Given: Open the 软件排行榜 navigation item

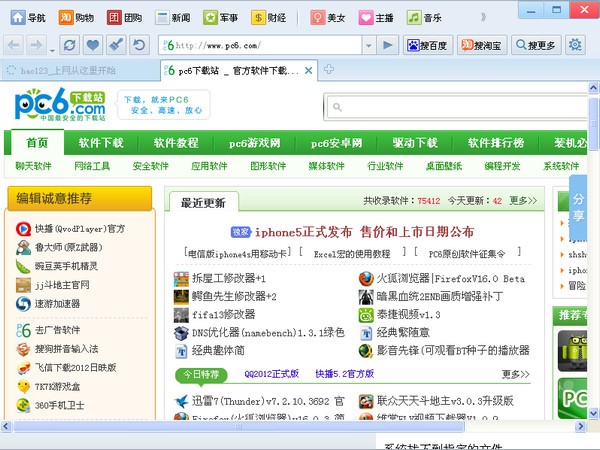Looking at the screenshot, I should pyautogui.click(x=496, y=143).
